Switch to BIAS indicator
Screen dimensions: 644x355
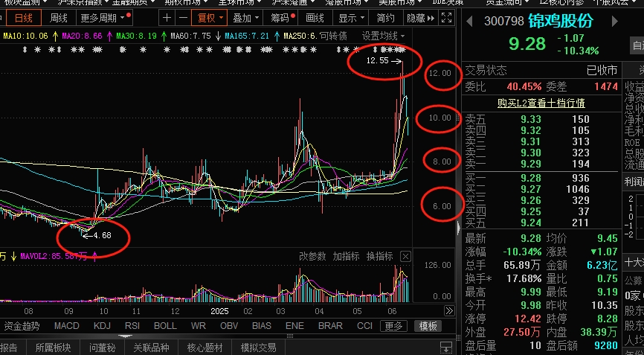click(262, 326)
